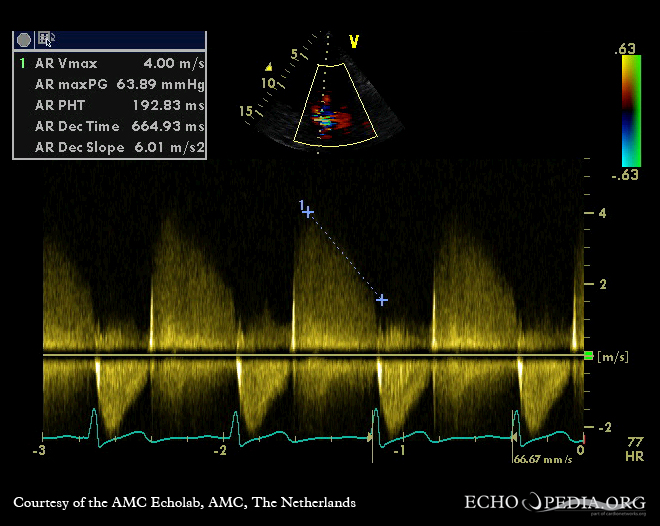Select the AR Vmax measurement row

(x=110, y=63)
